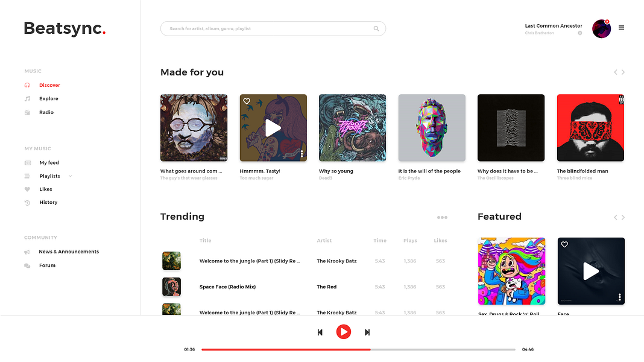Viewport: 644px width, 362px height.
Task: Open Likes in My Music
Action: 46,189
